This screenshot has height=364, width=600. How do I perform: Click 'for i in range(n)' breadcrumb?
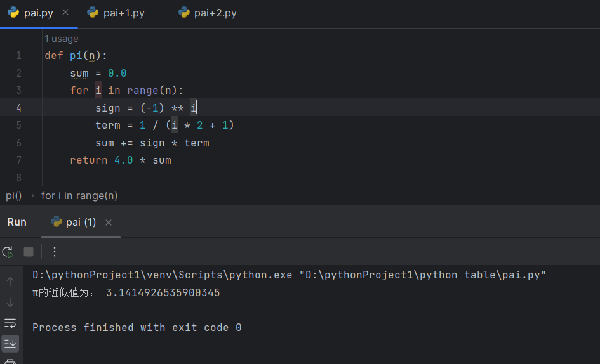pyautogui.click(x=79, y=196)
